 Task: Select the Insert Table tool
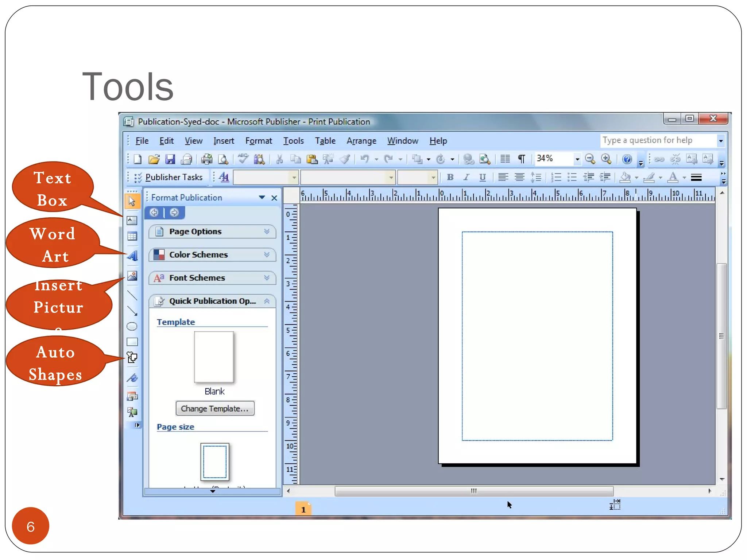click(132, 236)
